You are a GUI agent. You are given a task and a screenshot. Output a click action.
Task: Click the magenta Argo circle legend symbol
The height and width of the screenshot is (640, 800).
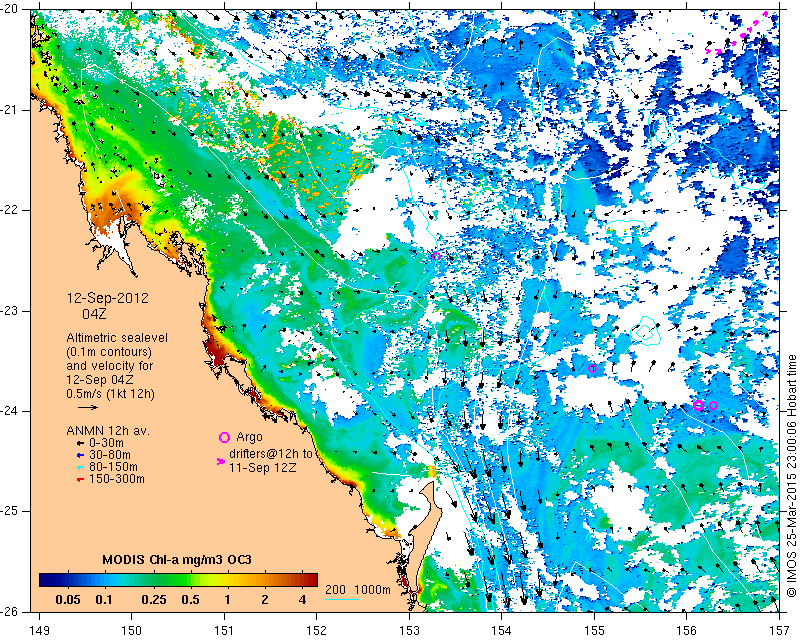tap(224, 437)
